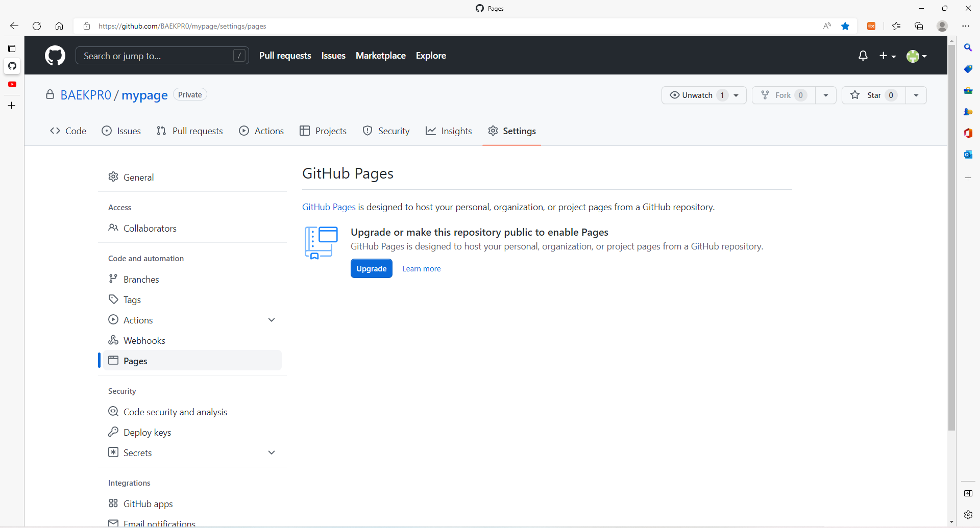This screenshot has width=980, height=528.
Task: Open the browser profile icon
Action: tap(942, 26)
